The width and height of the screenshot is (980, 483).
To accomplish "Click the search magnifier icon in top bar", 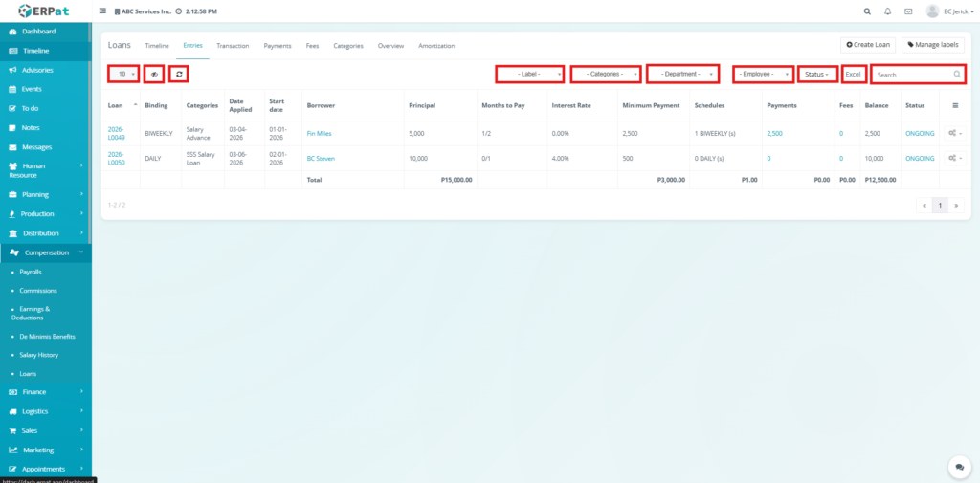I will [x=867, y=11].
